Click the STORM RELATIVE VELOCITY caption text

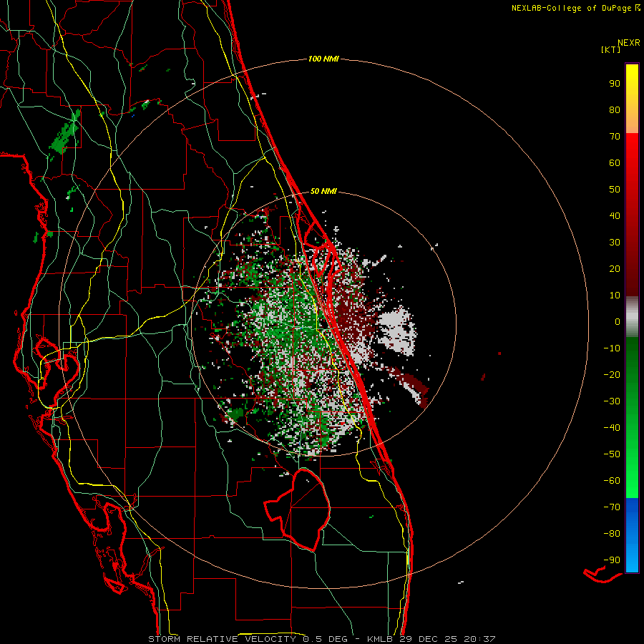[x=222, y=639]
